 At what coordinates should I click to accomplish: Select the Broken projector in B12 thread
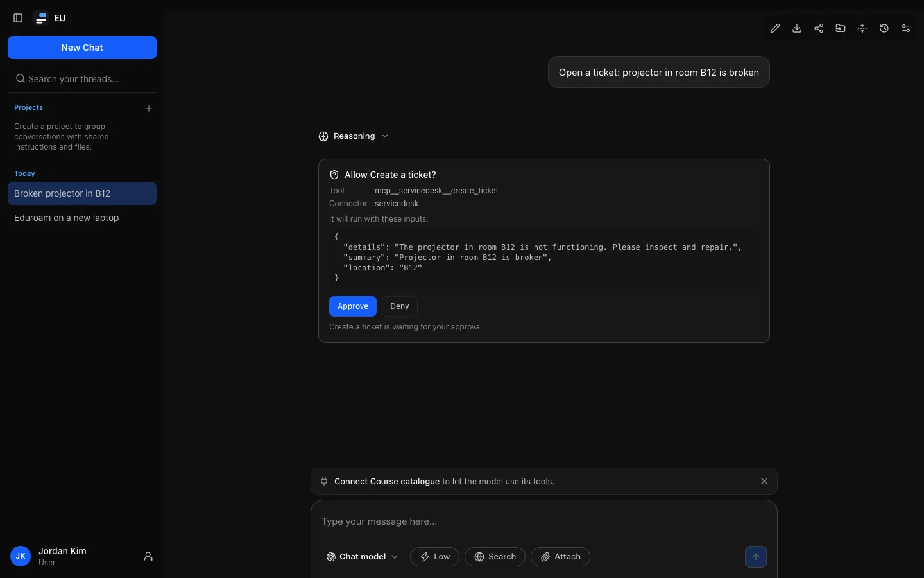(x=82, y=193)
